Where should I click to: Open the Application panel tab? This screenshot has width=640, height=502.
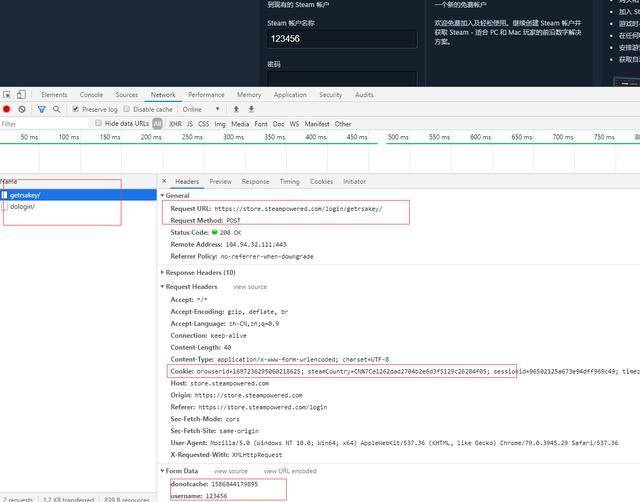click(x=290, y=95)
